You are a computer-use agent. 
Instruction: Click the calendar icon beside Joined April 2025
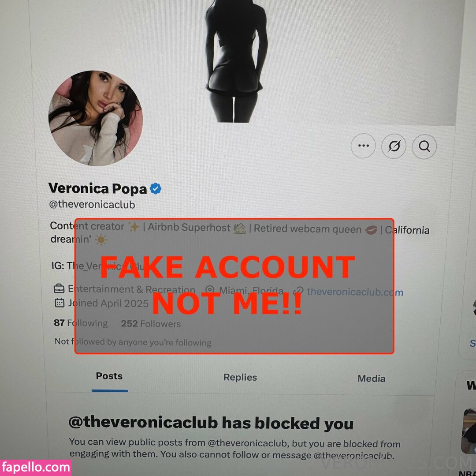(x=59, y=303)
